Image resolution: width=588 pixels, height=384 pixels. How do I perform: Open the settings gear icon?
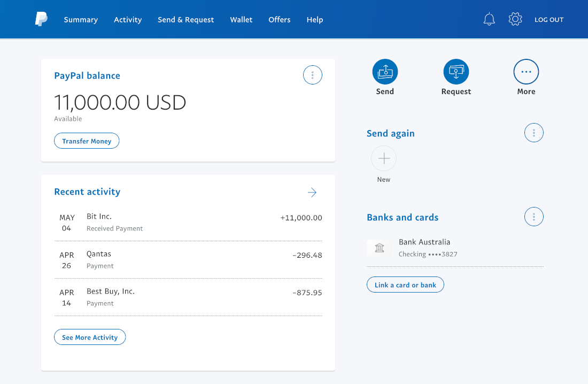coord(515,19)
